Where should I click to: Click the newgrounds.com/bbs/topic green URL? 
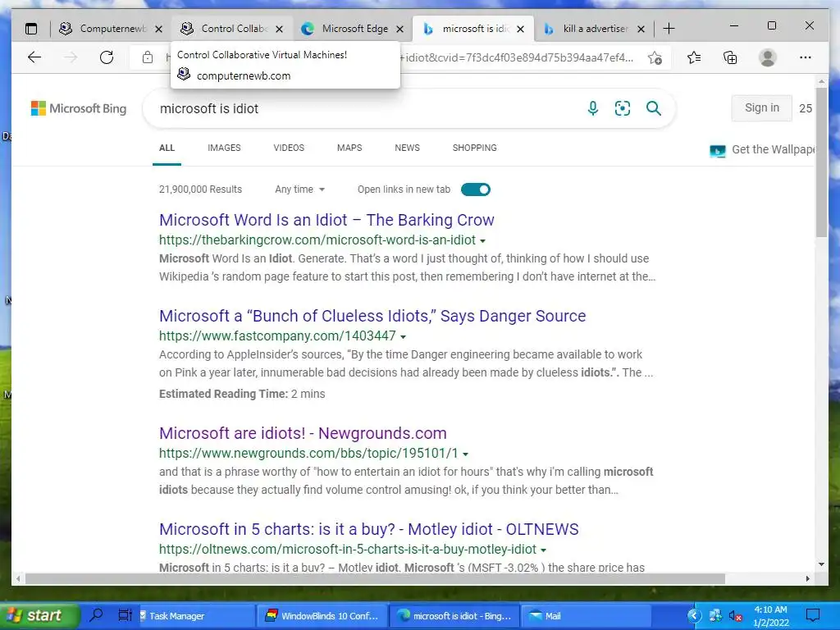[308, 453]
